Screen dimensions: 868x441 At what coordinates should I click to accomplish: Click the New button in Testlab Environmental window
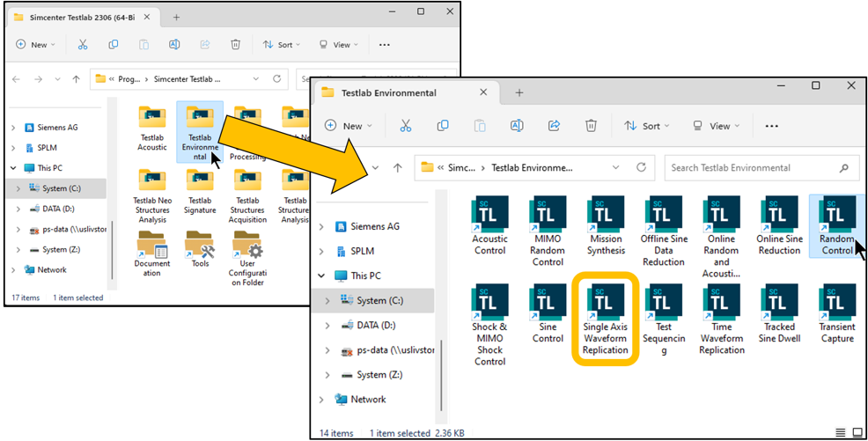click(349, 126)
